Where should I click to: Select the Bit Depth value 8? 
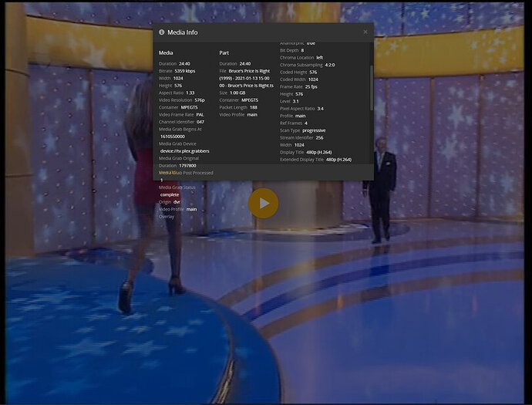302,50
